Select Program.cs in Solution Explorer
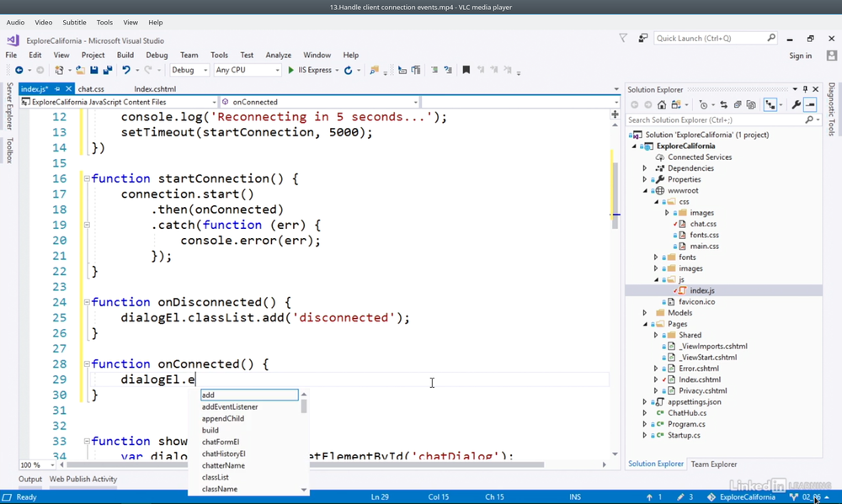The width and height of the screenshot is (842, 504). tap(686, 424)
